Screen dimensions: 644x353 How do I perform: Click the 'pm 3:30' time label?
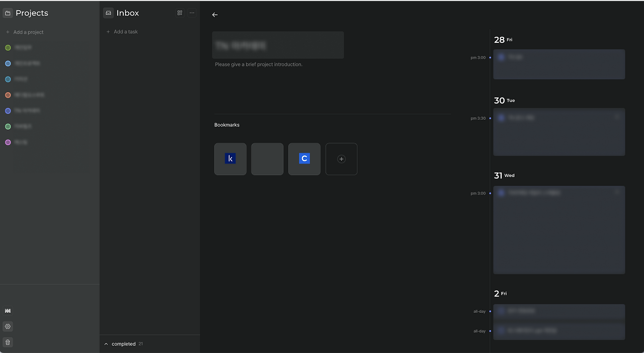[478, 118]
